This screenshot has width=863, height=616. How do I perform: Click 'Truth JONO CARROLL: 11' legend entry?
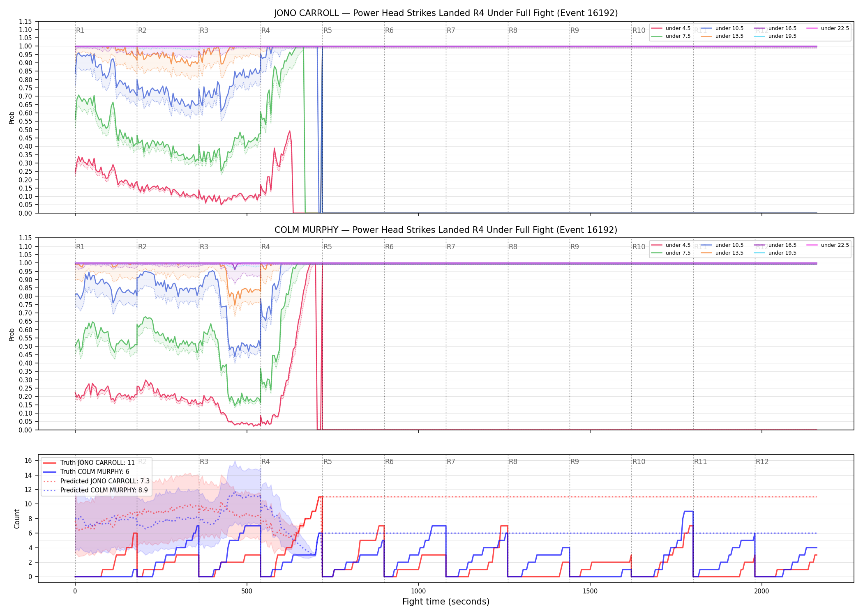tap(89, 462)
